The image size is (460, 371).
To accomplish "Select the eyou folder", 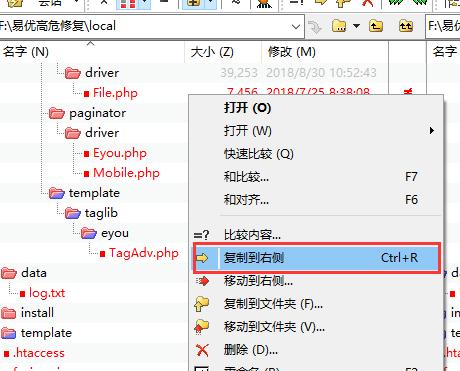I will coord(105,233).
